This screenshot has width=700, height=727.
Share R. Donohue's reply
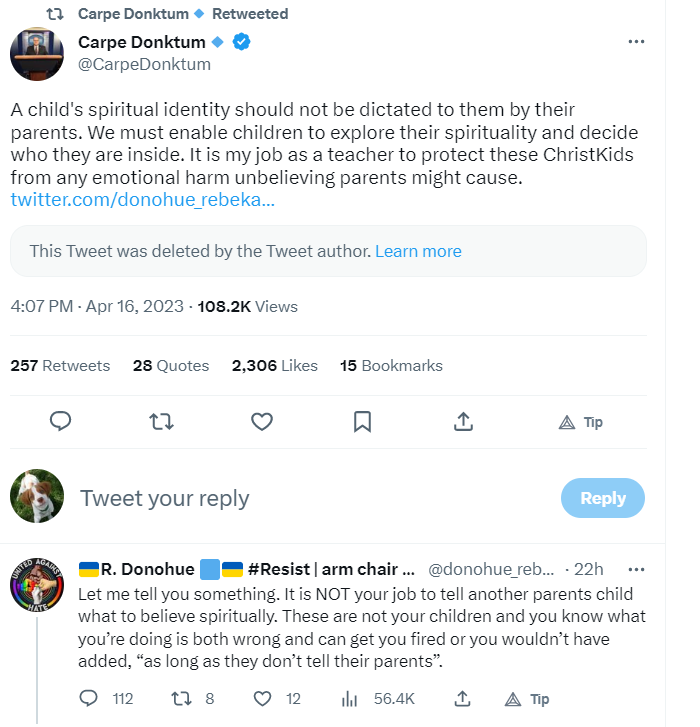click(x=463, y=698)
